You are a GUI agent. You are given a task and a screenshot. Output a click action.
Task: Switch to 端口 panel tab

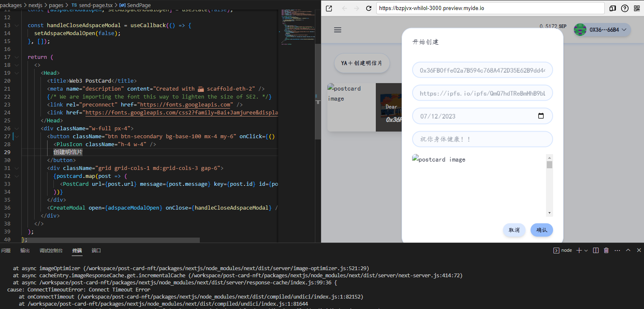96,251
